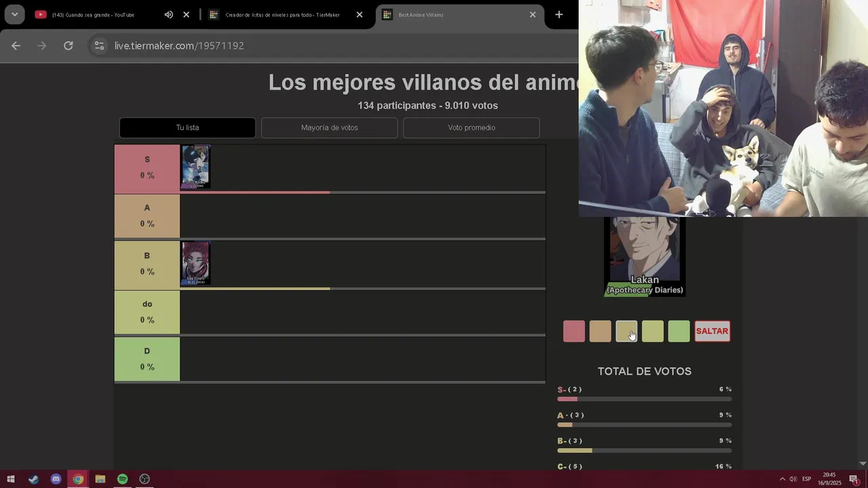This screenshot has height=488, width=868.
Task: Mute the YouTube tab via its speaker icon
Action: click(x=169, y=15)
